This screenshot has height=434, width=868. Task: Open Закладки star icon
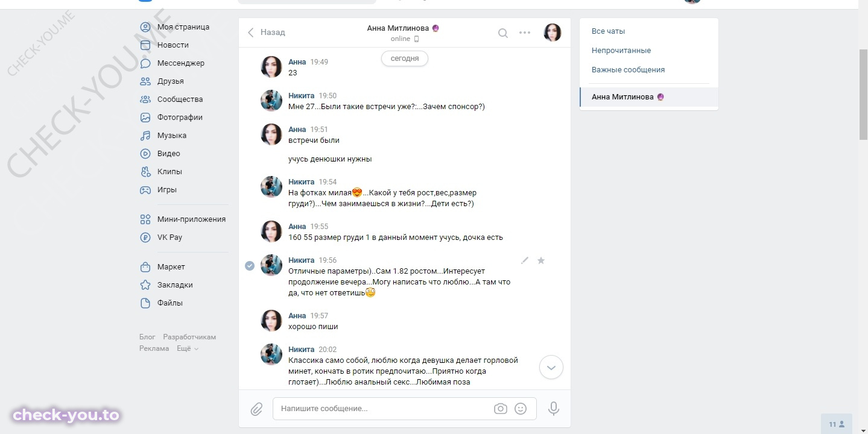[x=145, y=285]
